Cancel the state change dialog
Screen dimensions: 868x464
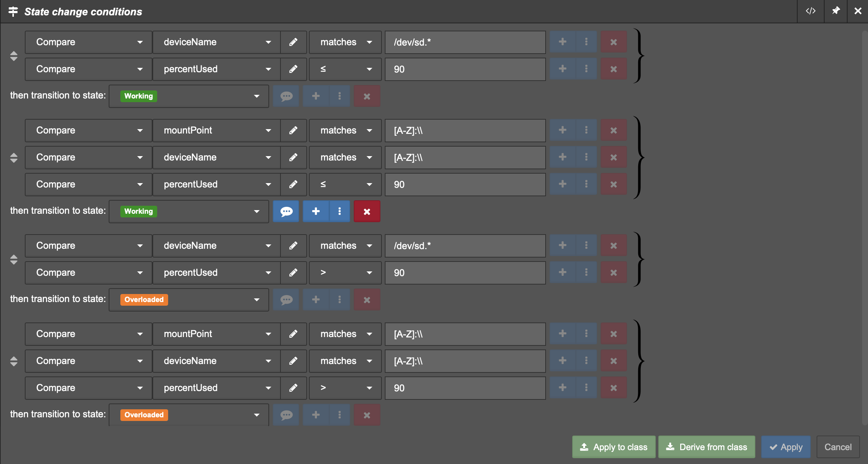click(x=838, y=447)
